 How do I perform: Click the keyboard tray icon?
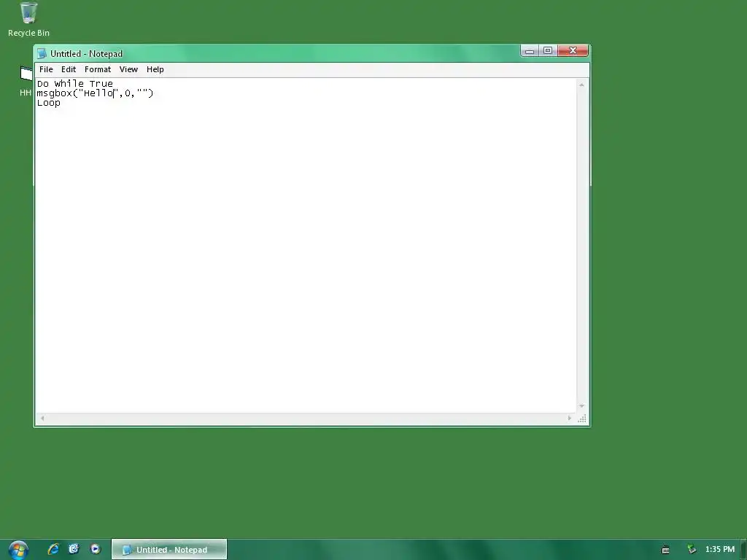point(665,550)
